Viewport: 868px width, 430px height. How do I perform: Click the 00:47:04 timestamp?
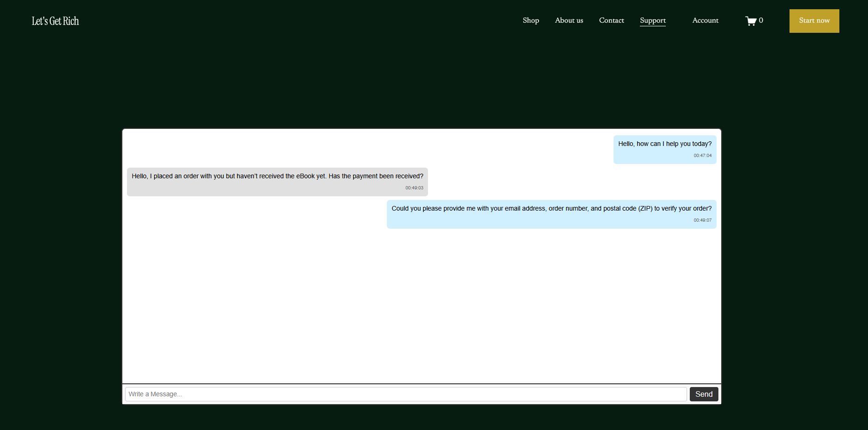(703, 156)
